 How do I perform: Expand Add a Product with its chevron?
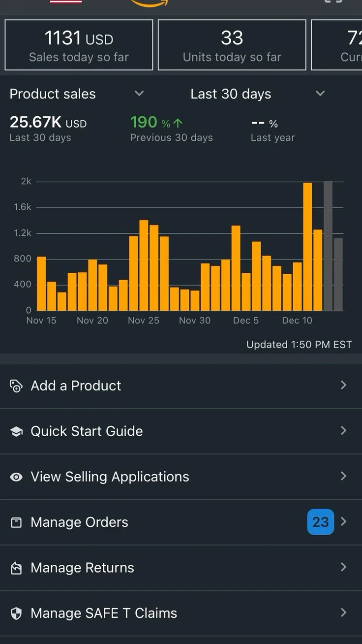pos(344,385)
